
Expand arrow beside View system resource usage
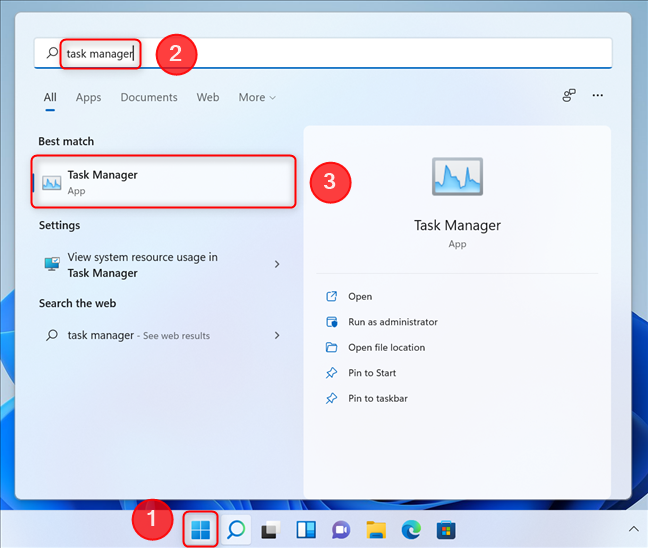[277, 264]
